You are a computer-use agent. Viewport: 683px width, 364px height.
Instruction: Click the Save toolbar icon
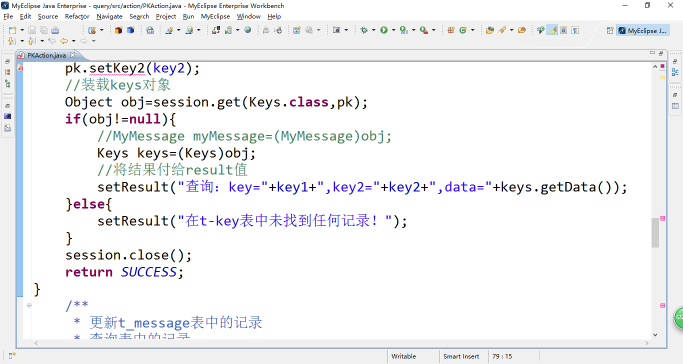[x=32, y=30]
